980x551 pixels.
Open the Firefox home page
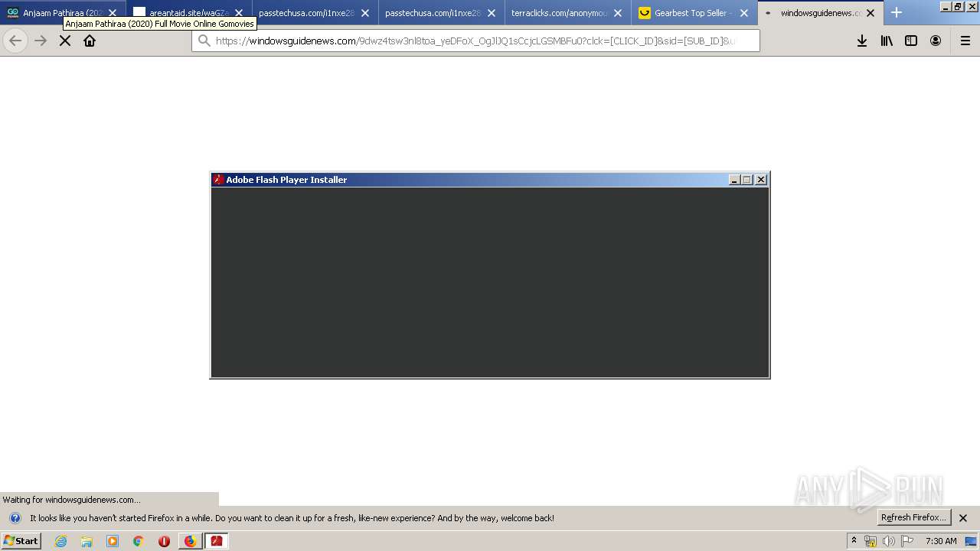pyautogui.click(x=90, y=41)
